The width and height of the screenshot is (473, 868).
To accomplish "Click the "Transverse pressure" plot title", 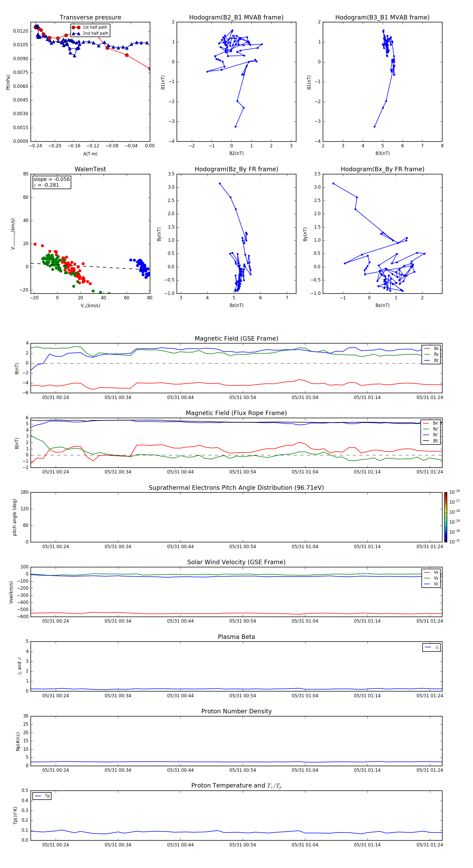I will pos(90,17).
